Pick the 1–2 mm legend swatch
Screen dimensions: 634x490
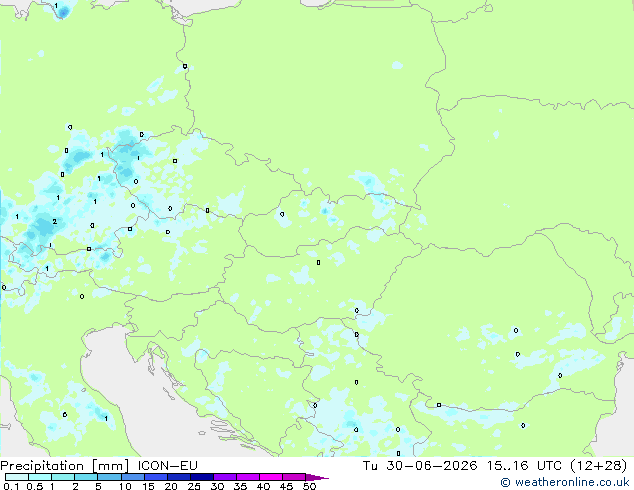click(63, 477)
